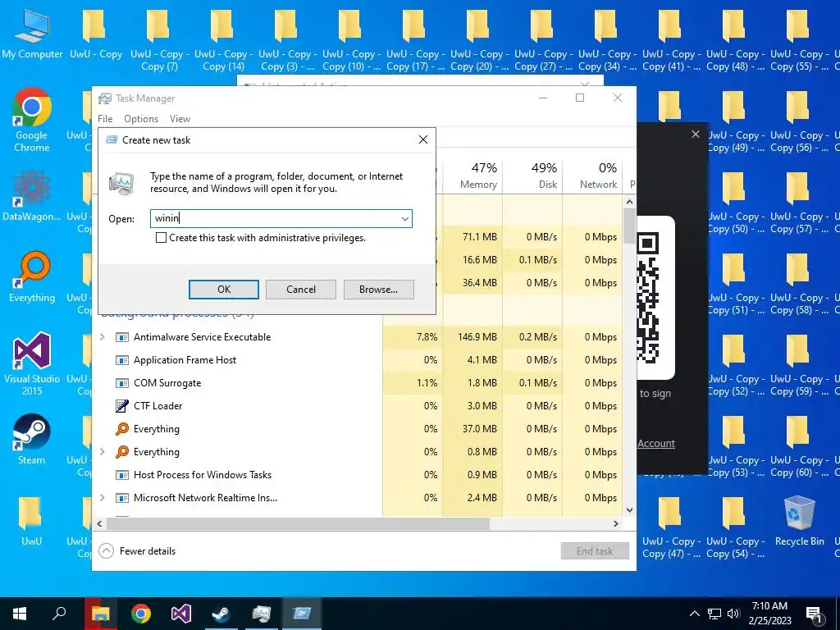
Task: Select the UwU - Copy (47) folder
Action: point(671,527)
